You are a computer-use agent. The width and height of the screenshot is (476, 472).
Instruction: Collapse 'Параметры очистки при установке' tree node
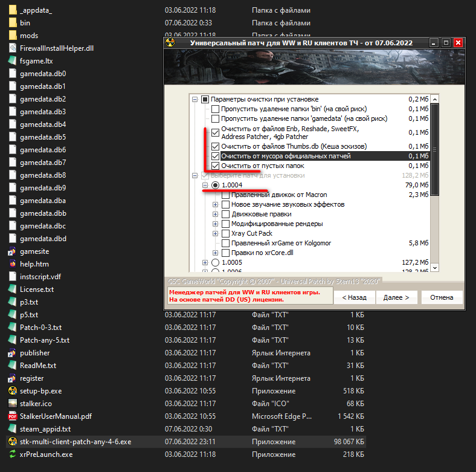[x=195, y=99]
